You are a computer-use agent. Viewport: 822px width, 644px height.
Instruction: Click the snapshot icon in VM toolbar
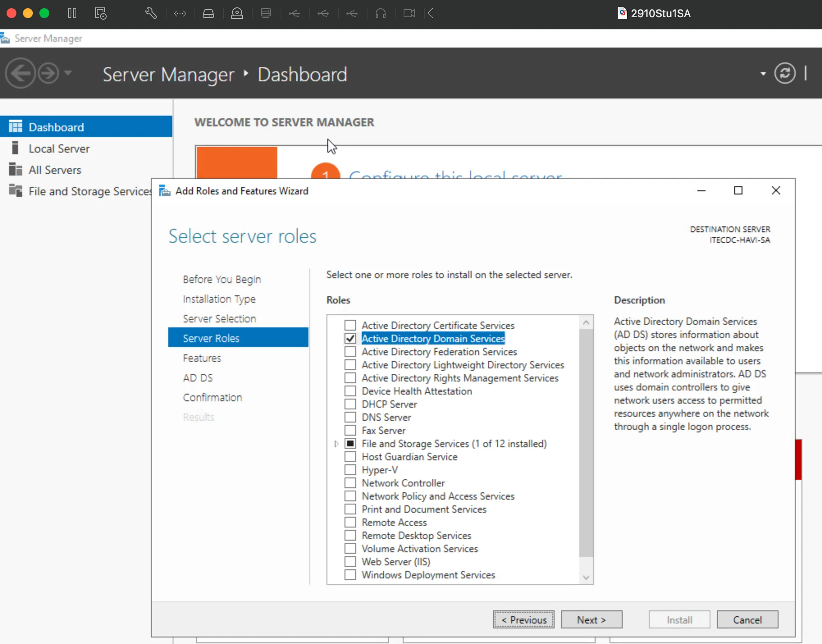click(100, 13)
